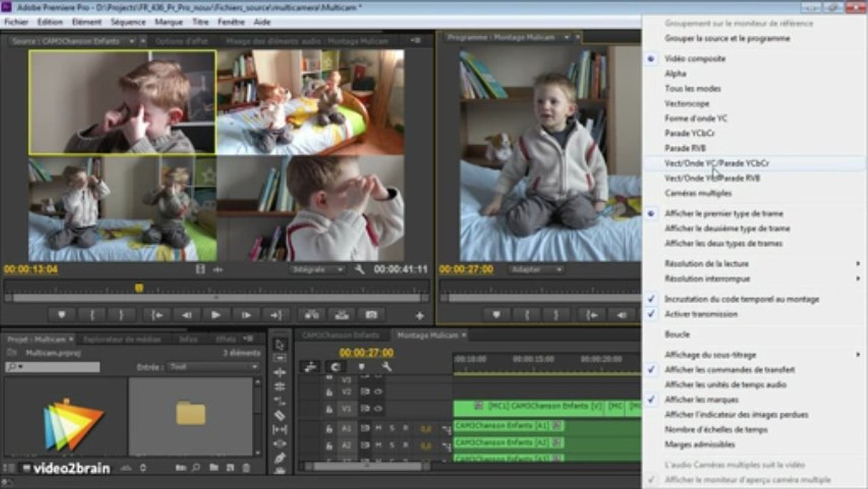Open Source monitor settings wrench
Viewport: 868px width, 489px height.
pyautogui.click(x=360, y=270)
